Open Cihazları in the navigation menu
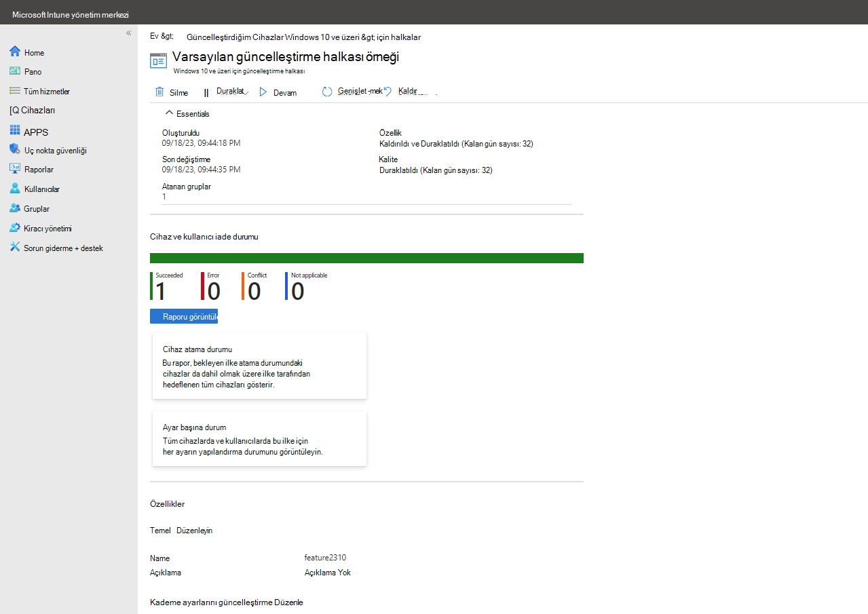Viewport: 868px width, 614px height. pos(33,110)
